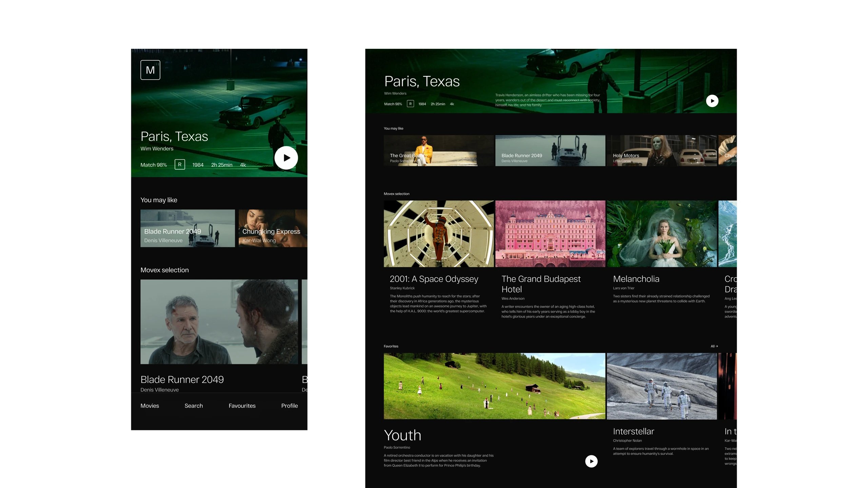The image size is (868, 488).
Task: Click the 'Melancholia' title text
Action: 636,279
